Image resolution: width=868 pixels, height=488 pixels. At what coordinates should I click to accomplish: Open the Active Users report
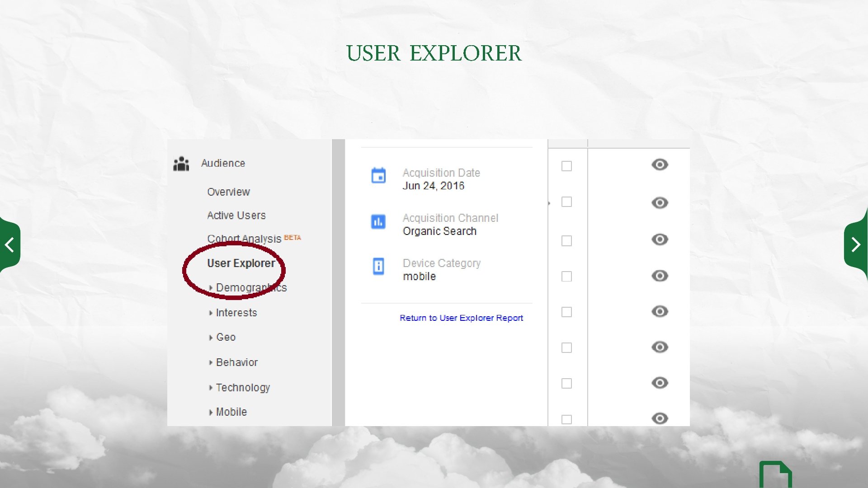pos(236,216)
